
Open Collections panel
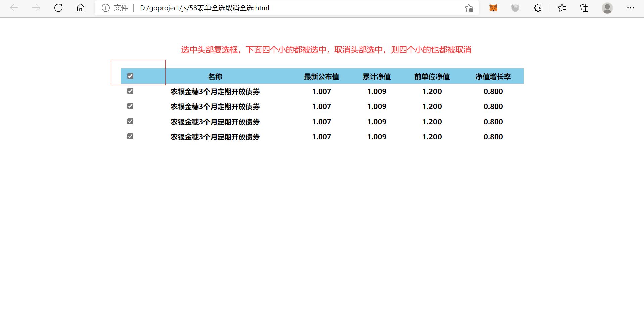[x=584, y=8]
